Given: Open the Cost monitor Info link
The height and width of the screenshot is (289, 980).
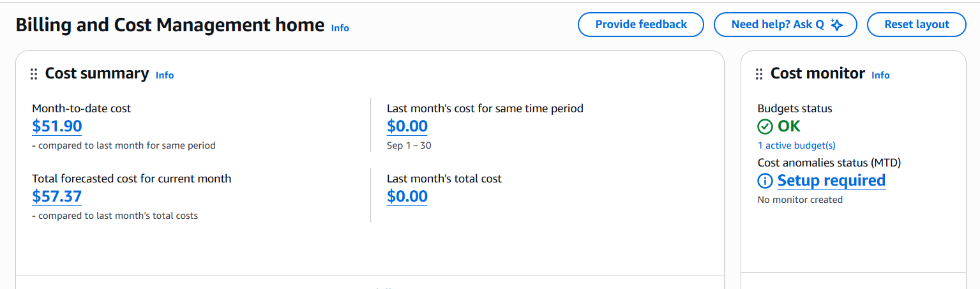Looking at the screenshot, I should click(x=880, y=75).
